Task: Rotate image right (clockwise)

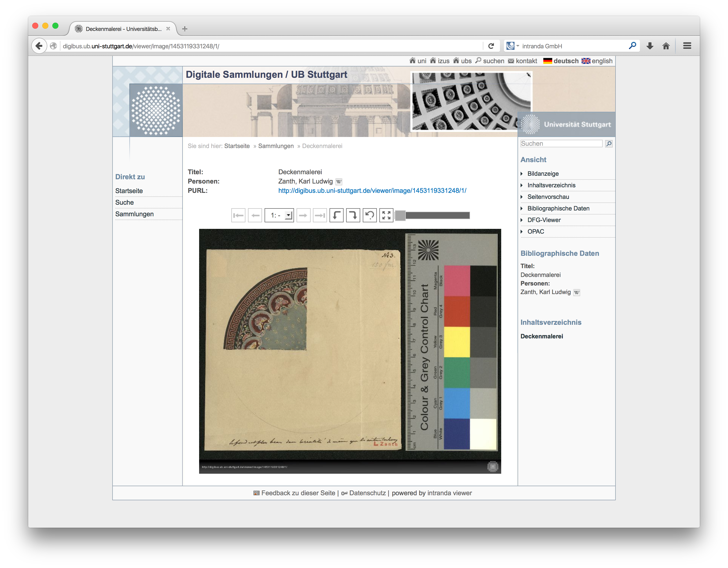Action: point(353,215)
